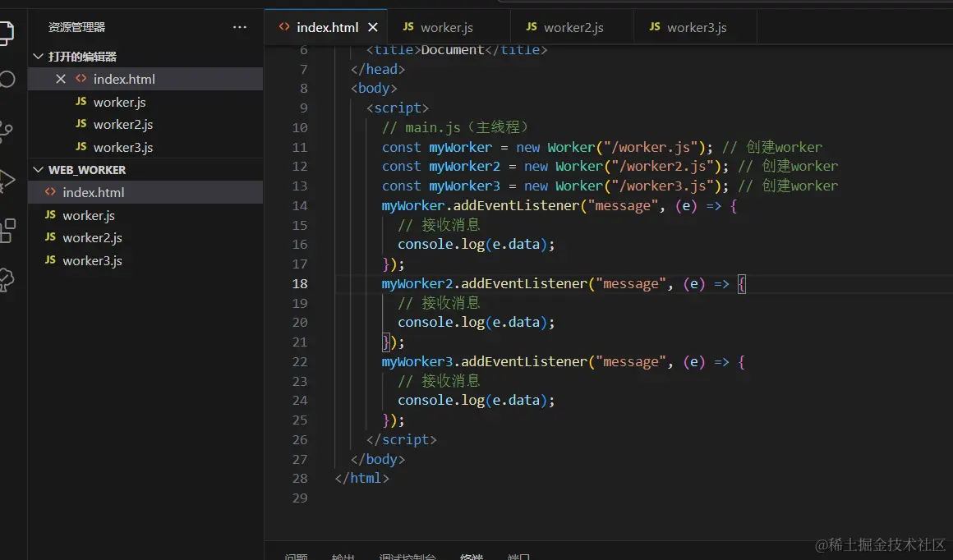Switch to the 端口 panel tab
Viewport: 953px width, 560px height.
pos(518,557)
